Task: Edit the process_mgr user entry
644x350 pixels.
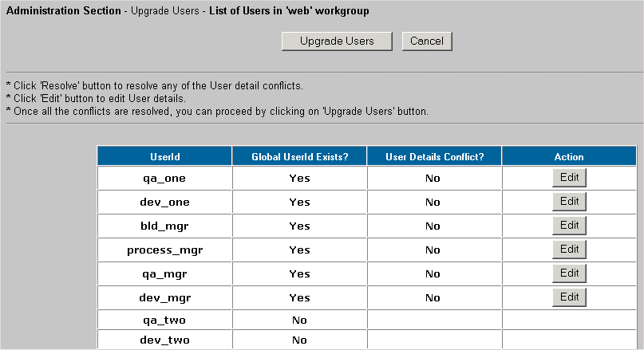Action: 569,250
